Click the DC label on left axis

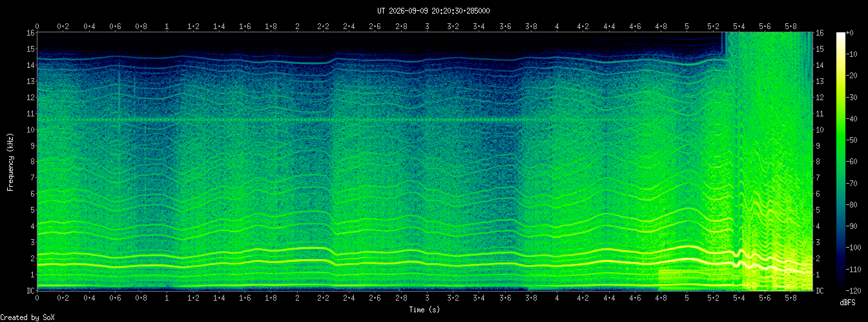point(30,290)
